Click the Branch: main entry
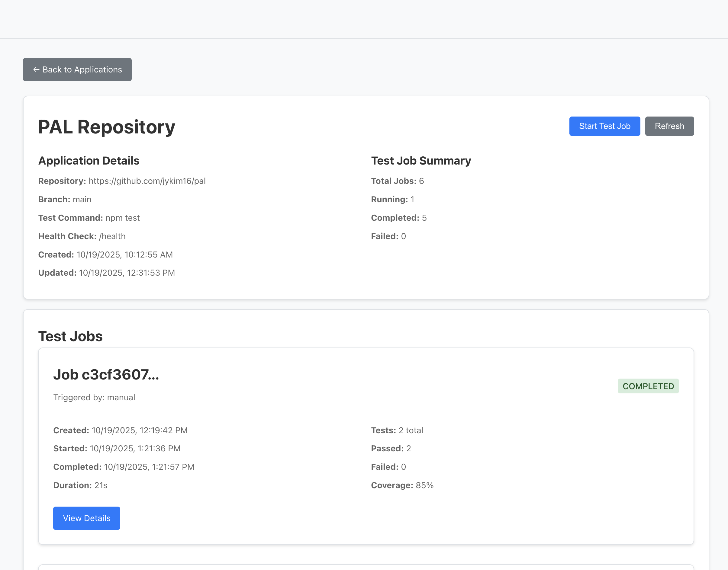 [64, 199]
